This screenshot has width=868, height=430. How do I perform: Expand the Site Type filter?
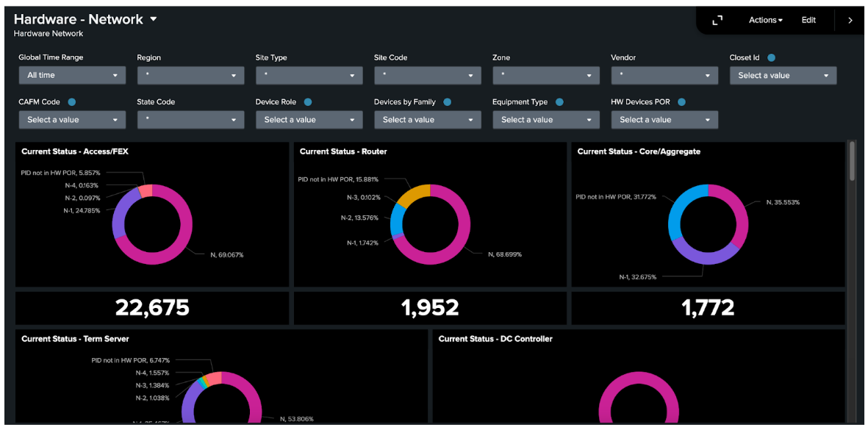click(309, 75)
